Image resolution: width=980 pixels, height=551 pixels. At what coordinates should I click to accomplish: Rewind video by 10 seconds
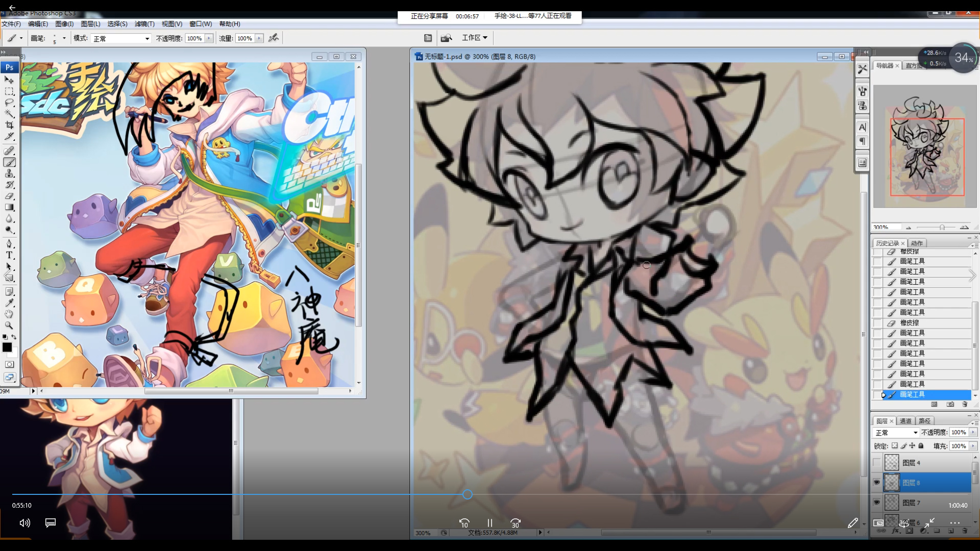coord(464,523)
